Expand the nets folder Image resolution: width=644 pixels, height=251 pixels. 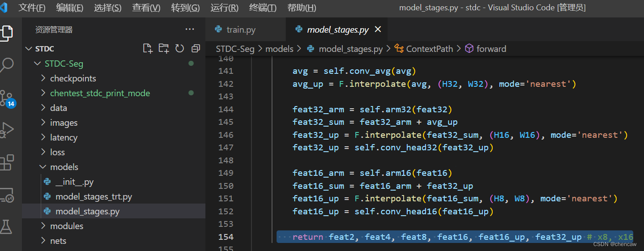pyautogui.click(x=43, y=241)
